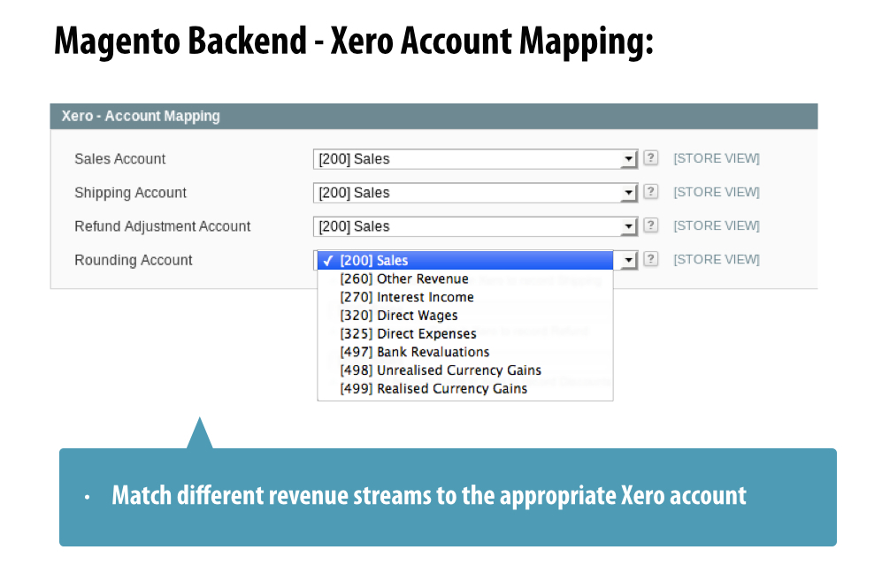The width and height of the screenshot is (882, 588).
Task: Click help icon beside Refund Adjustment Account
Action: pyautogui.click(x=650, y=225)
